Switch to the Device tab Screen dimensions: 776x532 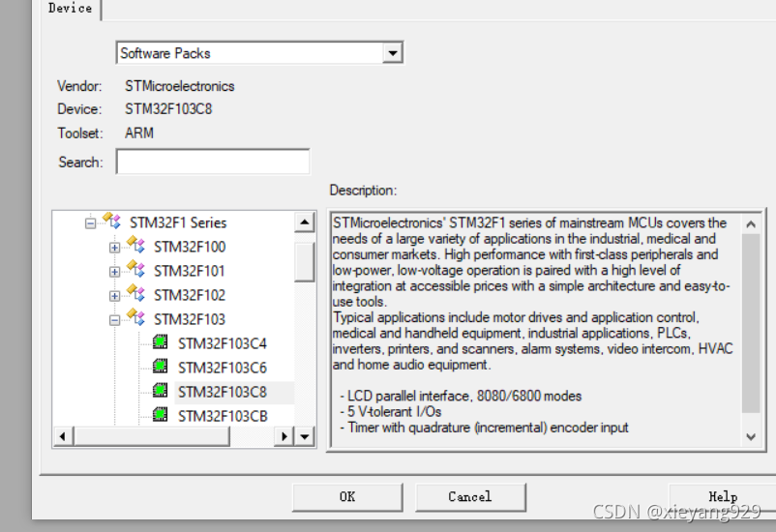(x=70, y=9)
